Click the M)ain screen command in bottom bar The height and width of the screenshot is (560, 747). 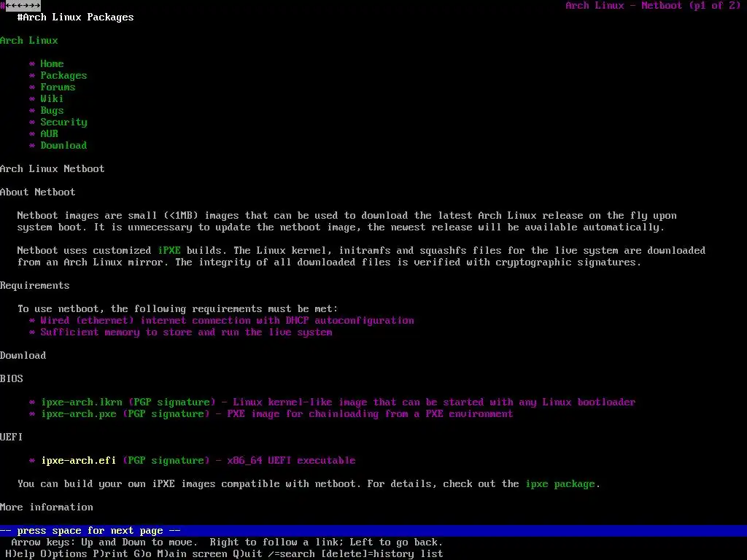pyautogui.click(x=193, y=554)
